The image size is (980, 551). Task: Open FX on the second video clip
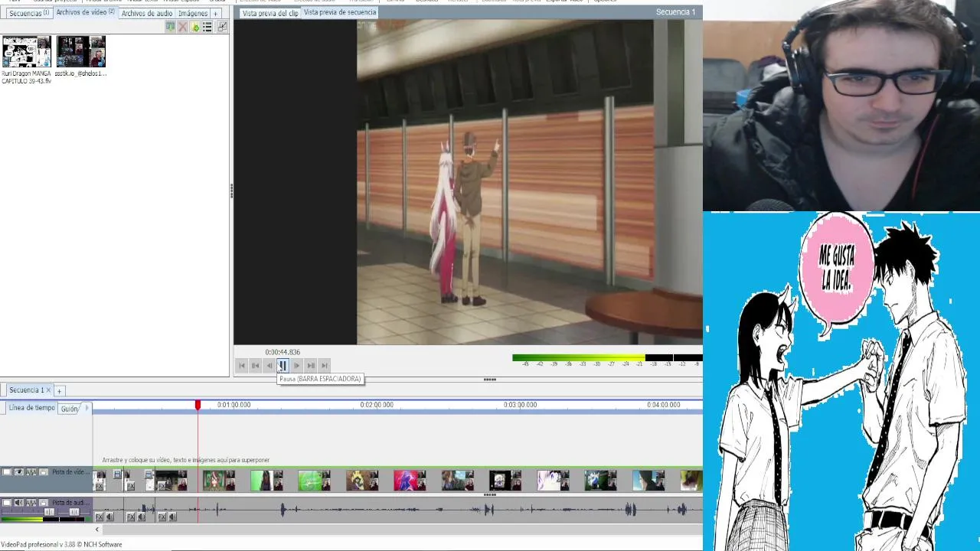(x=131, y=487)
